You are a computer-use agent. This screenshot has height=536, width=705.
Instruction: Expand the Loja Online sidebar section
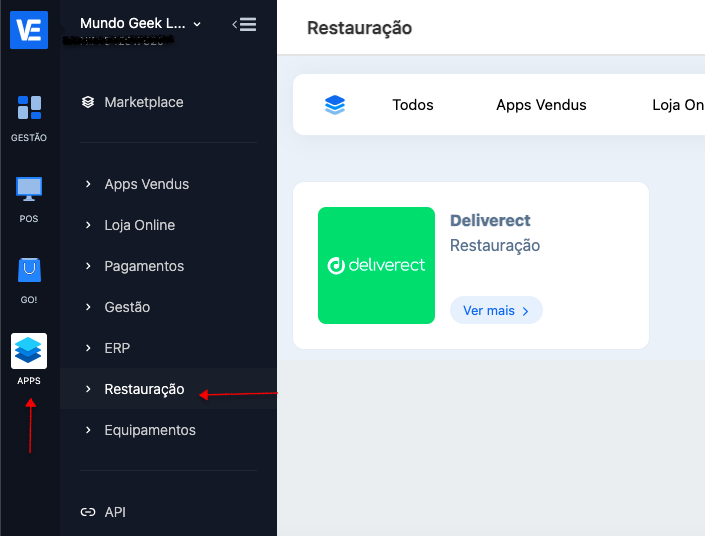[139, 225]
